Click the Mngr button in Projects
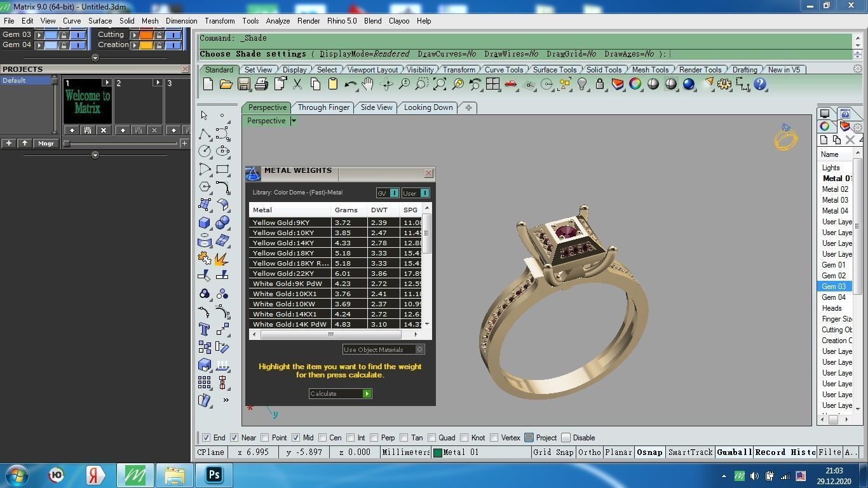 point(46,144)
